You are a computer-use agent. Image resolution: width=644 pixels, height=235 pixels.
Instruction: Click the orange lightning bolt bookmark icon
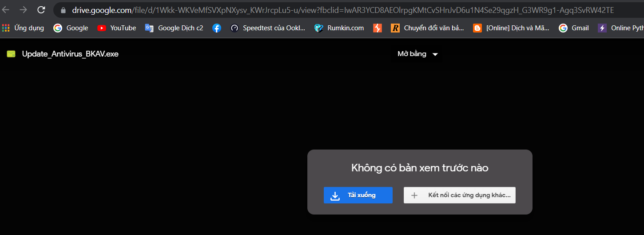coord(378,28)
